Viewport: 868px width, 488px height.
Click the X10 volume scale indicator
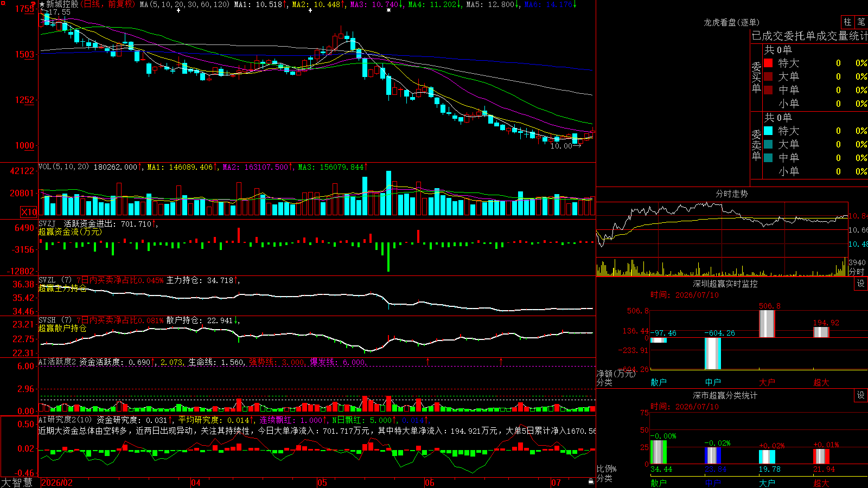click(x=29, y=212)
